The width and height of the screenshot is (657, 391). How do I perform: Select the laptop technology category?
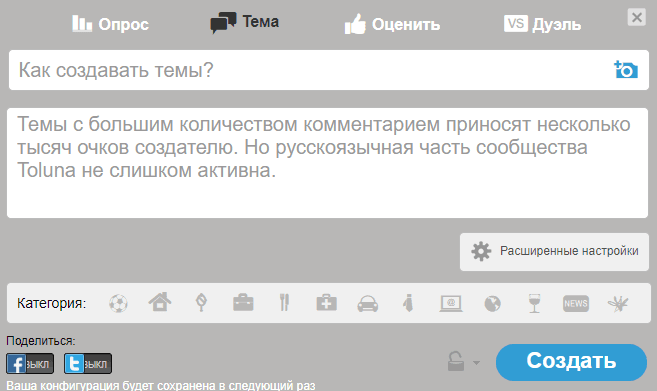(451, 303)
